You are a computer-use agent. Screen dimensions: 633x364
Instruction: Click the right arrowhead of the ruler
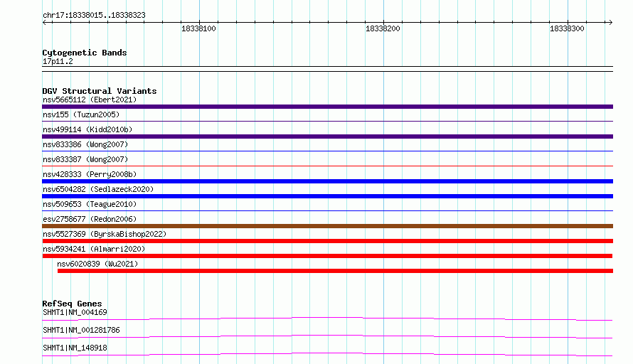click(610, 22)
